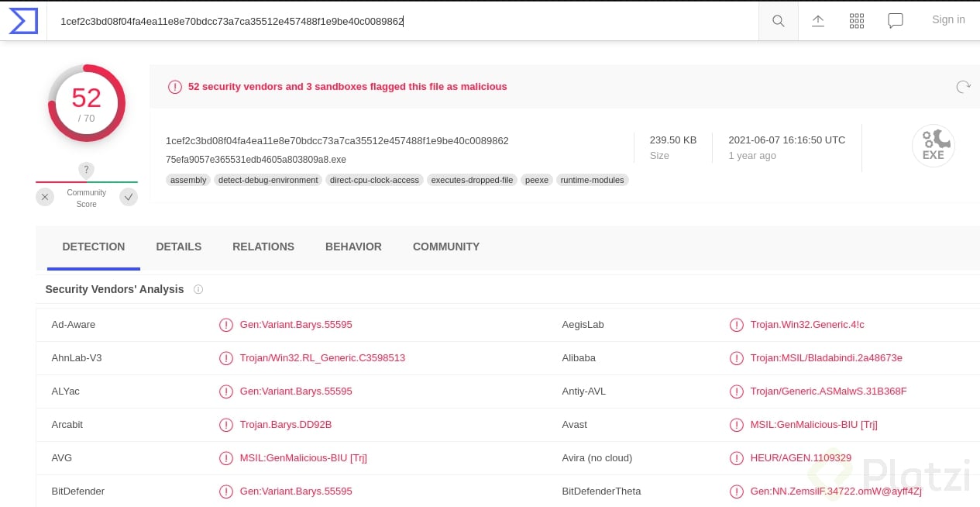Open the comments speech bubble icon
Image resolution: width=980 pixels, height=507 pixels.
pyautogui.click(x=896, y=21)
